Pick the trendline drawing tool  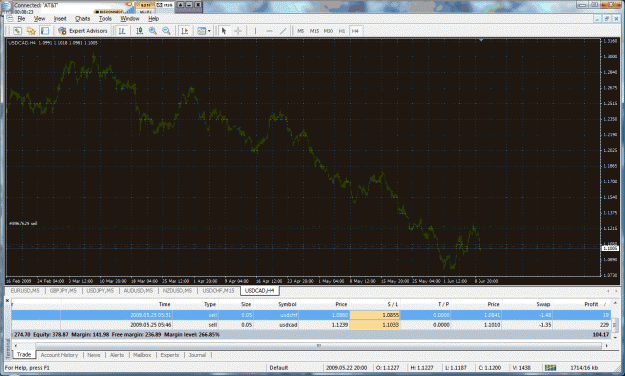tap(283, 31)
